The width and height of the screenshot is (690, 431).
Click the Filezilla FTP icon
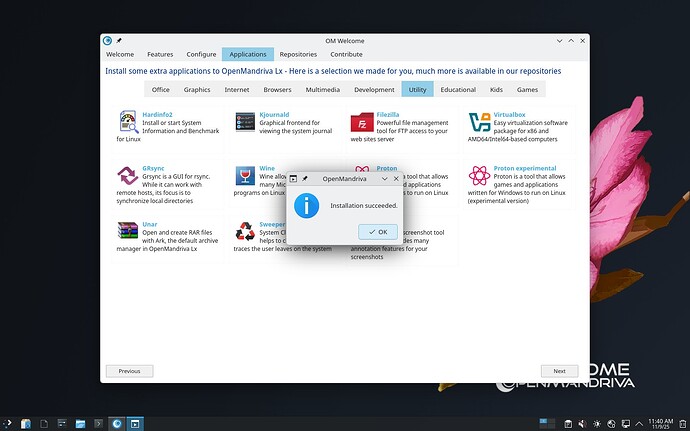[362, 122]
